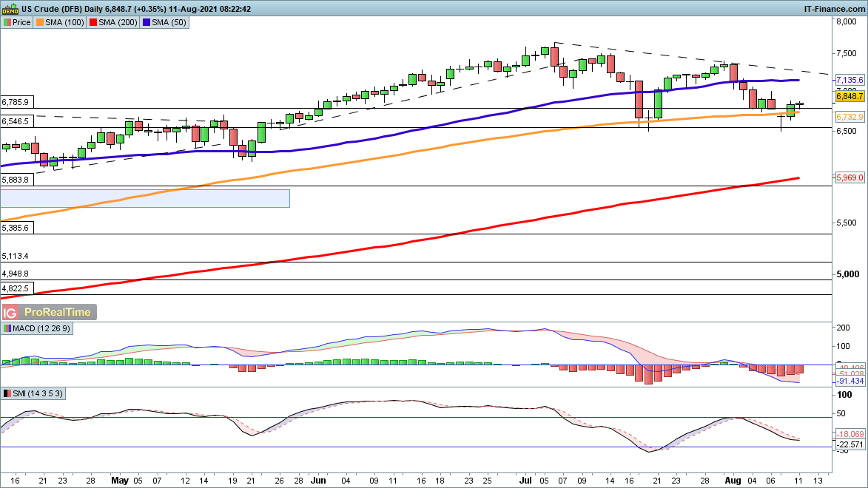This screenshot has height=488, width=868.
Task: Click the orange SMA (100) legend label
Action: [x=61, y=22]
